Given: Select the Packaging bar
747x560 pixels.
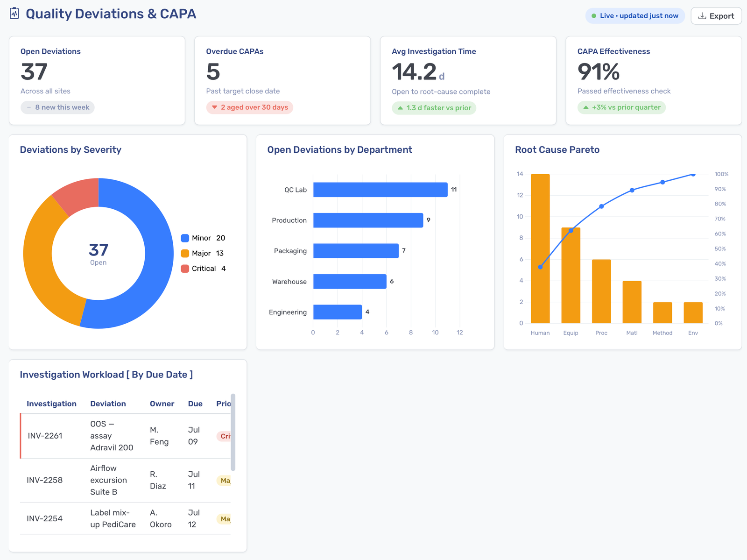Looking at the screenshot, I should [x=356, y=251].
